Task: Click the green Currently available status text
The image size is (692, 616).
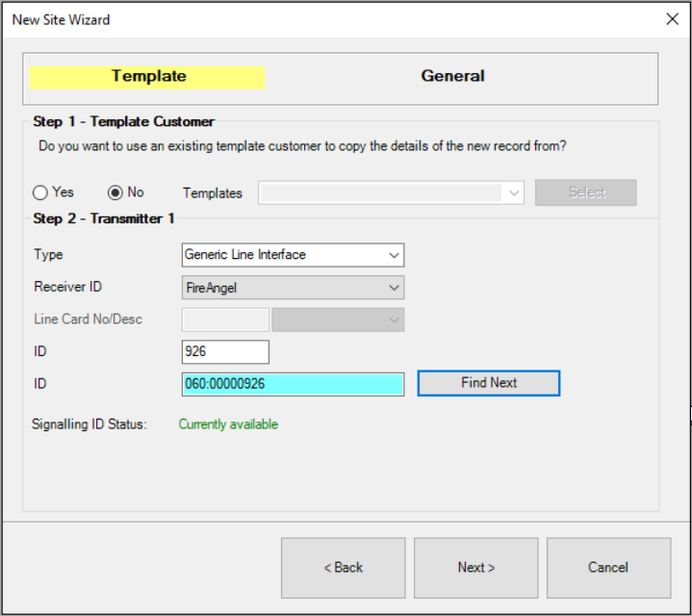Action: (228, 424)
